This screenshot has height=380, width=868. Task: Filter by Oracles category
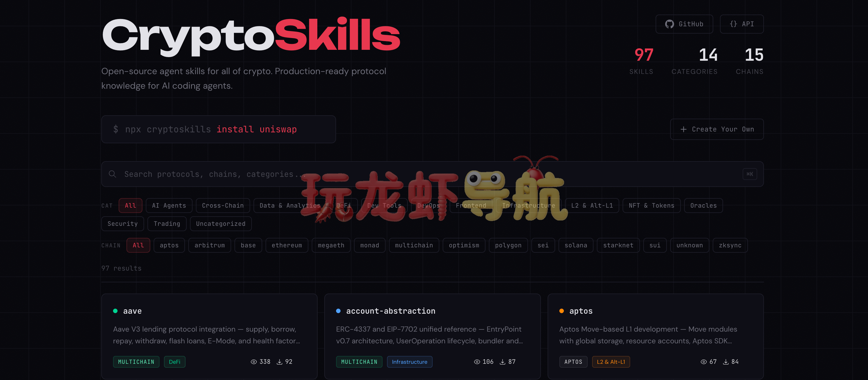[703, 205]
